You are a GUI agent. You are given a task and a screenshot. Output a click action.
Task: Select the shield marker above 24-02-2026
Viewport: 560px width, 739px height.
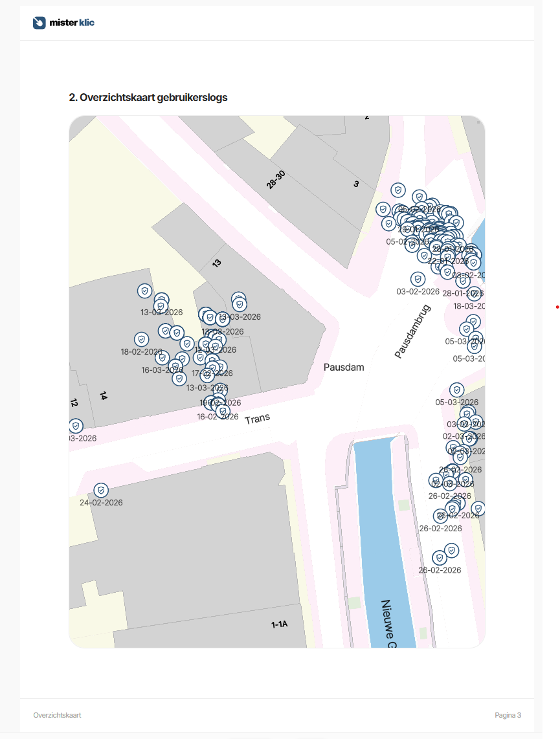[101, 490]
